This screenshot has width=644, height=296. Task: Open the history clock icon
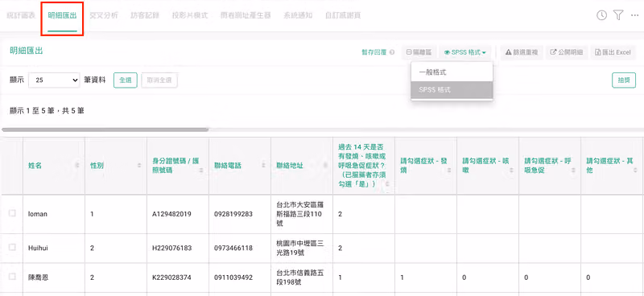pos(601,15)
